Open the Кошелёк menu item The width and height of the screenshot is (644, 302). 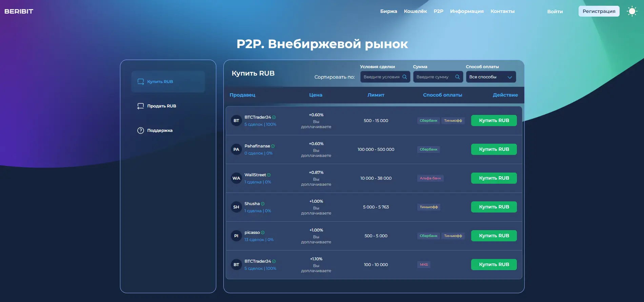(415, 11)
